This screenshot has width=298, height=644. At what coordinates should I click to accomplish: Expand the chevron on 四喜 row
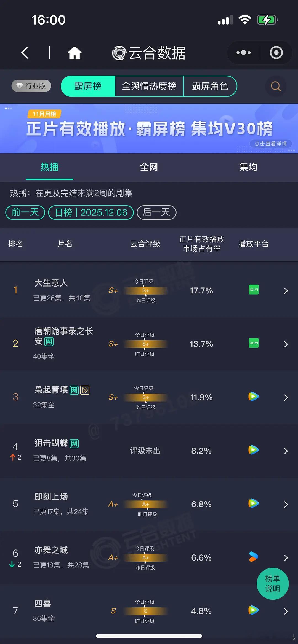coord(286,611)
